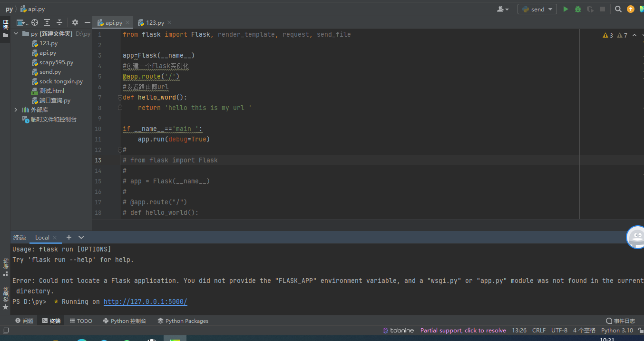Open project panel settings gear
Viewport: 644px width, 341px height.
pos(75,22)
